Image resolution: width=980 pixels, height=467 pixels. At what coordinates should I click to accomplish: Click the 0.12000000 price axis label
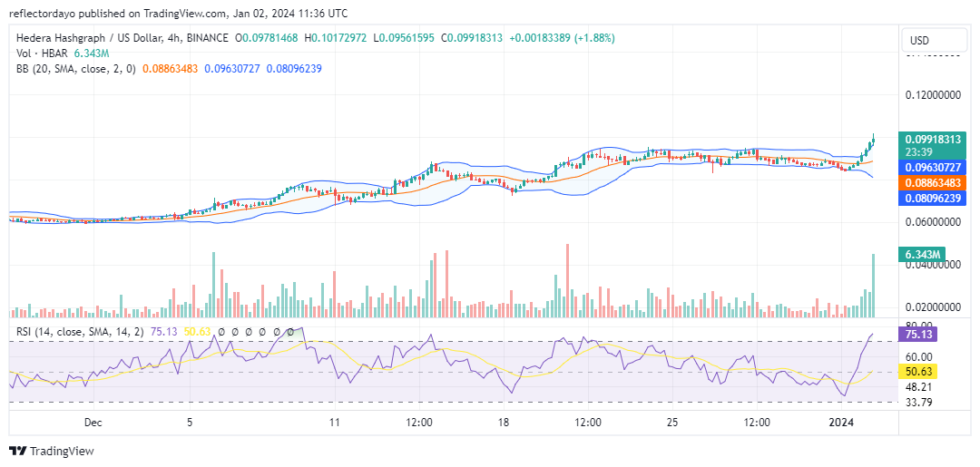tap(933, 95)
